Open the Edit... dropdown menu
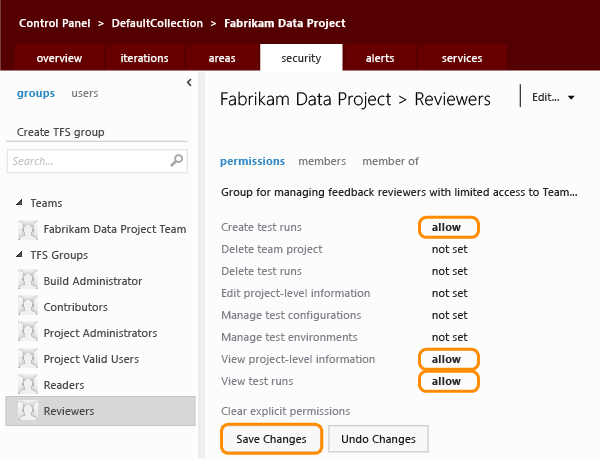 coord(553,98)
